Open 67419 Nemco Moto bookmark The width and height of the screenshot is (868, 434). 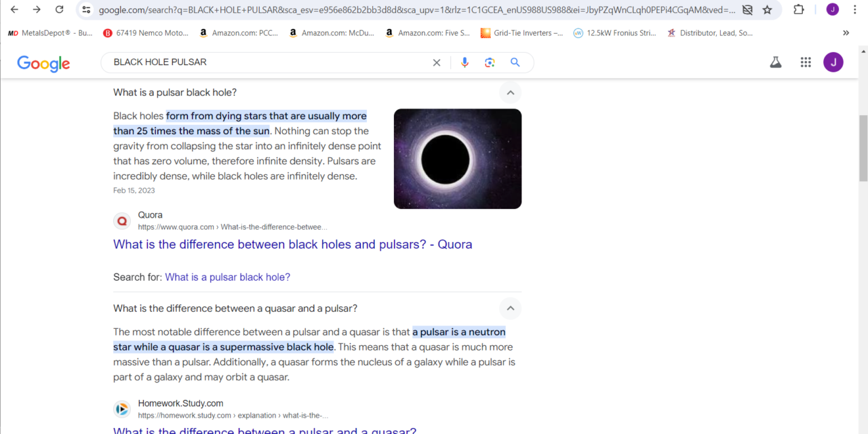146,33
